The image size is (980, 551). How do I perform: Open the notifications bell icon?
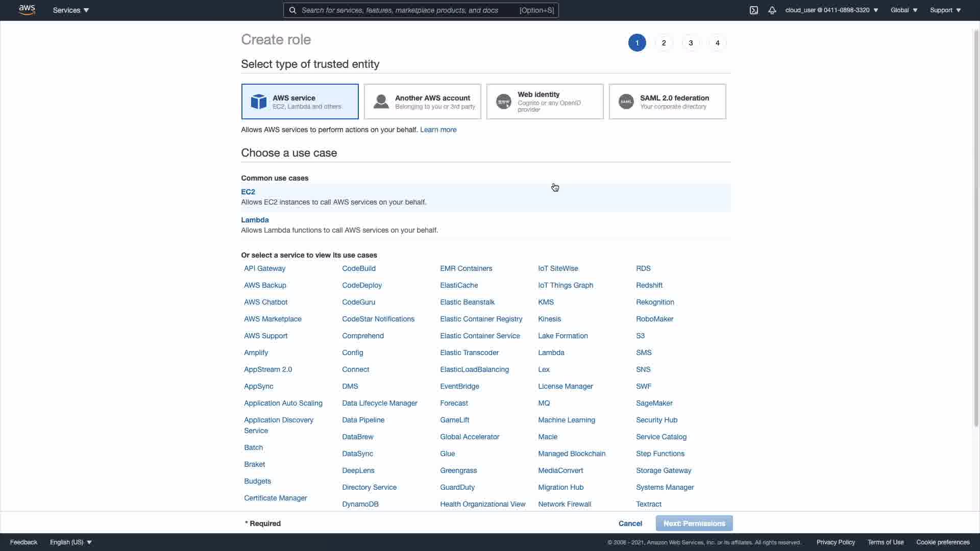point(772,10)
